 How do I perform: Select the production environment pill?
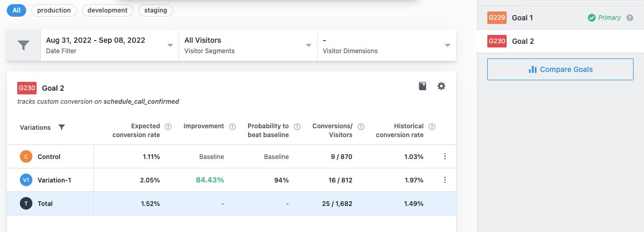[54, 10]
